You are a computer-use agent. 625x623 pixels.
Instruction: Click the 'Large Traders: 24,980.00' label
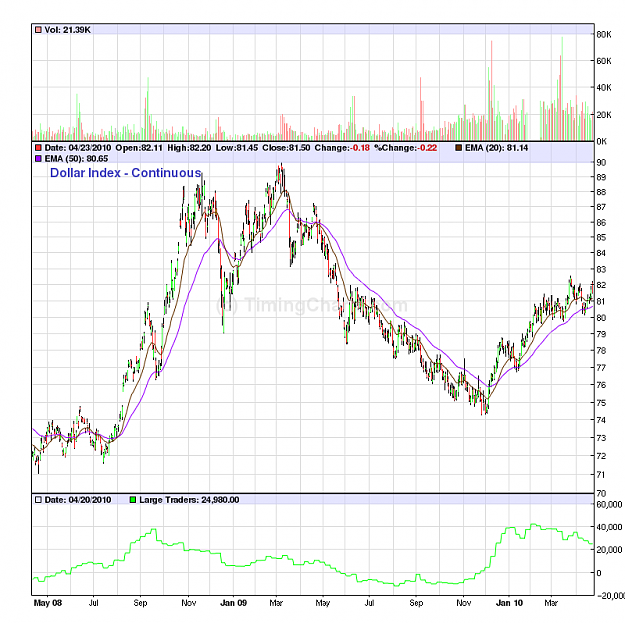coord(189,500)
